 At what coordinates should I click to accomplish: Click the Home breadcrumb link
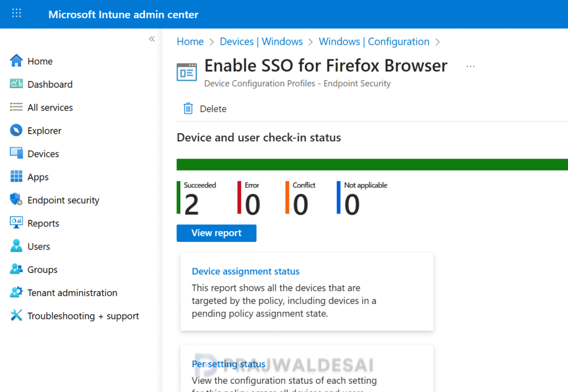[190, 42]
